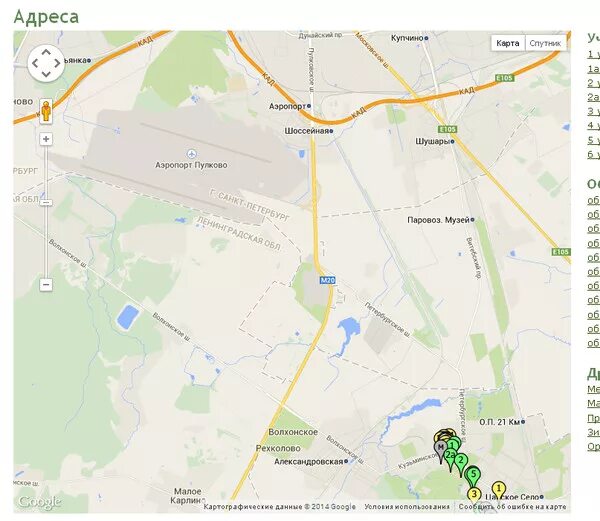
Task: Zoom in with the plus button
Action: (x=46, y=139)
